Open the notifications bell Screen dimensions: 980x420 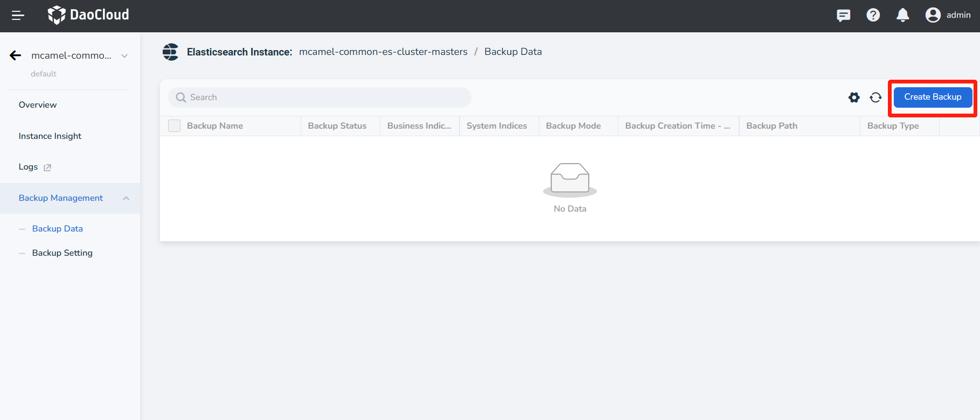pyautogui.click(x=902, y=15)
